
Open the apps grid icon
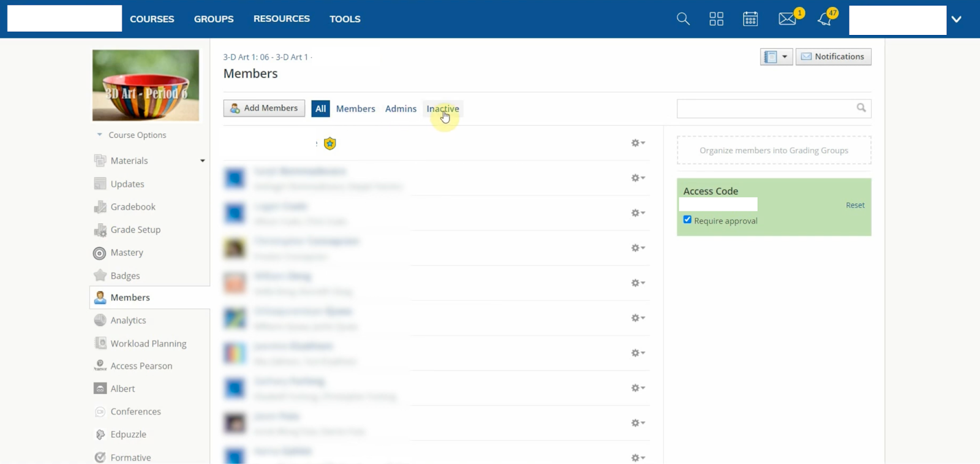tap(717, 19)
